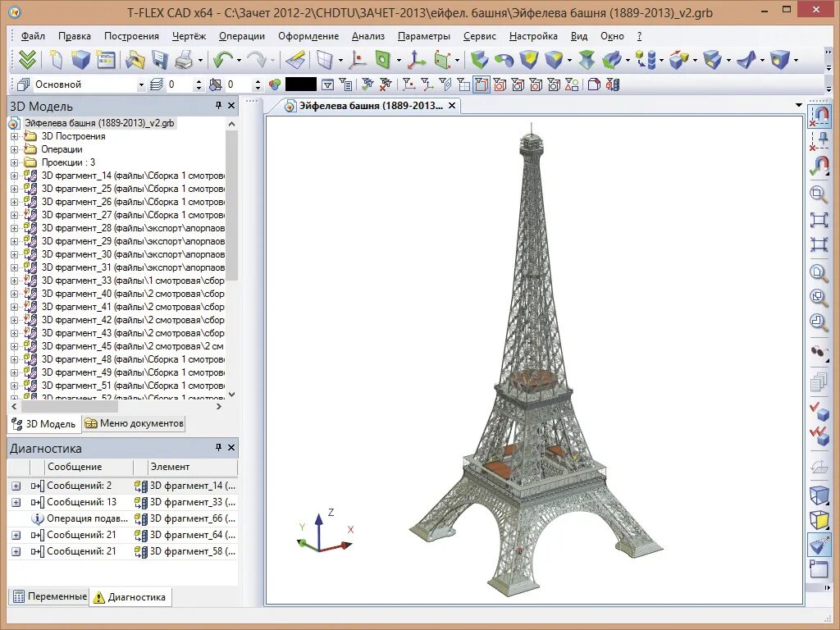Viewport: 840px width, 630px height.
Task: Toggle the perspective projection view button
Action: (x=819, y=546)
